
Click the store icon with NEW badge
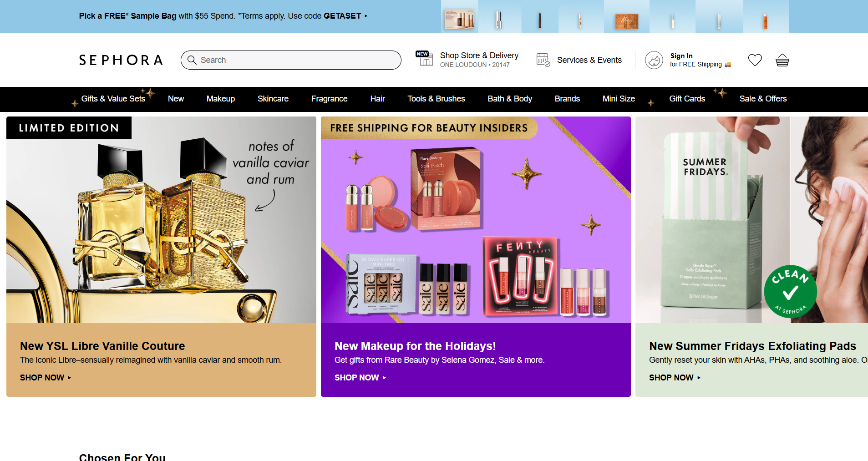pos(424,59)
